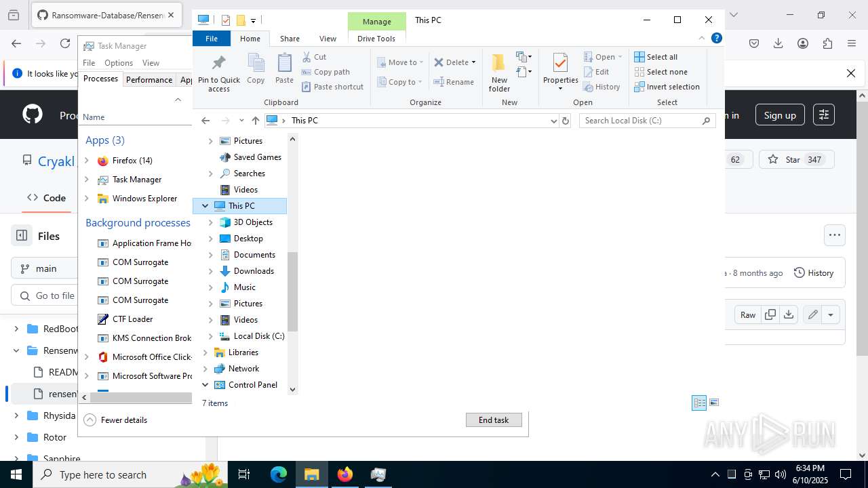Click the Copy ribbon icon

256,68
